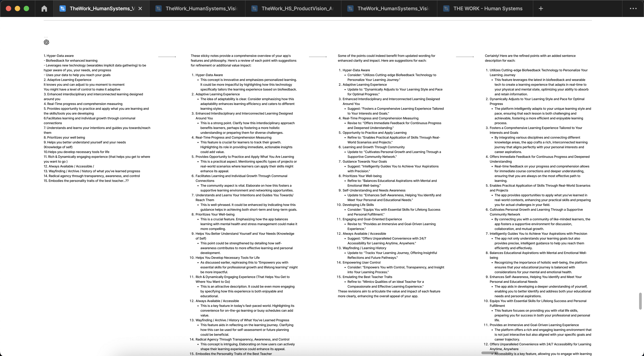Click the icon on THE WORK - Human Systems tab
This screenshot has height=356, width=644.
[x=446, y=8]
